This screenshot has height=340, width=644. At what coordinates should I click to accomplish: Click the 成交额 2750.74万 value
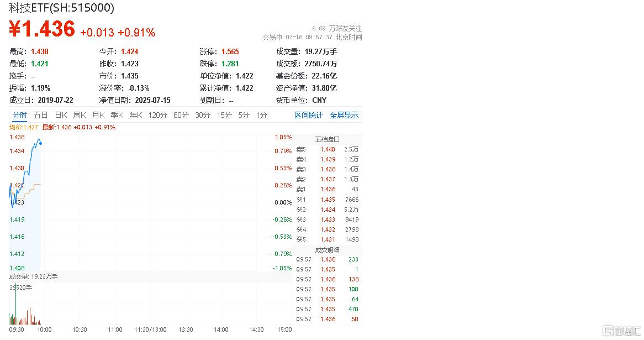click(321, 64)
